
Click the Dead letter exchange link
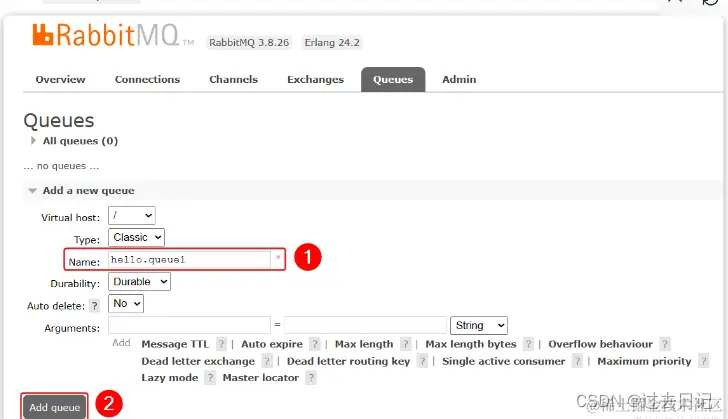click(198, 361)
